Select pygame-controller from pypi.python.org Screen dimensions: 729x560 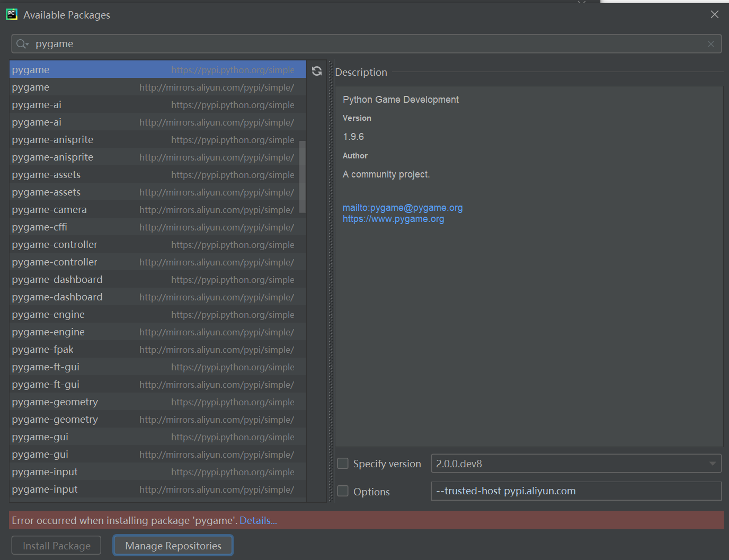click(x=158, y=244)
